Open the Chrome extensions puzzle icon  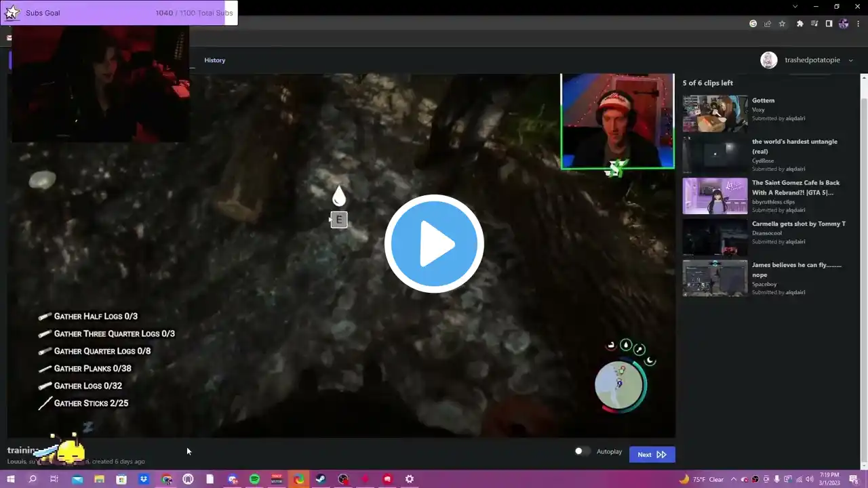[800, 24]
